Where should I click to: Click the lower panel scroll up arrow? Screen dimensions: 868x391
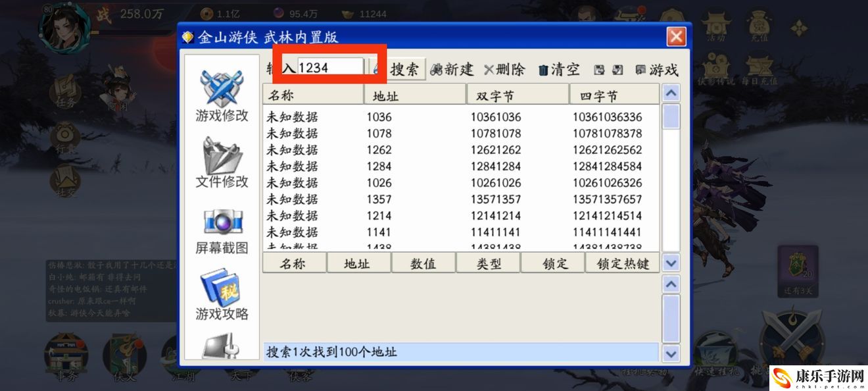click(671, 285)
